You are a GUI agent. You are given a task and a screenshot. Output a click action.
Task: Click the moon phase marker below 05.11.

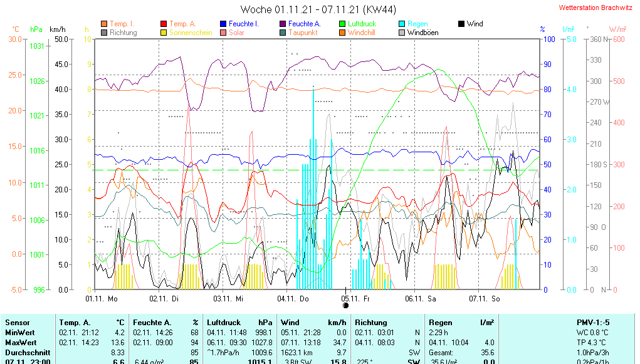(345, 306)
